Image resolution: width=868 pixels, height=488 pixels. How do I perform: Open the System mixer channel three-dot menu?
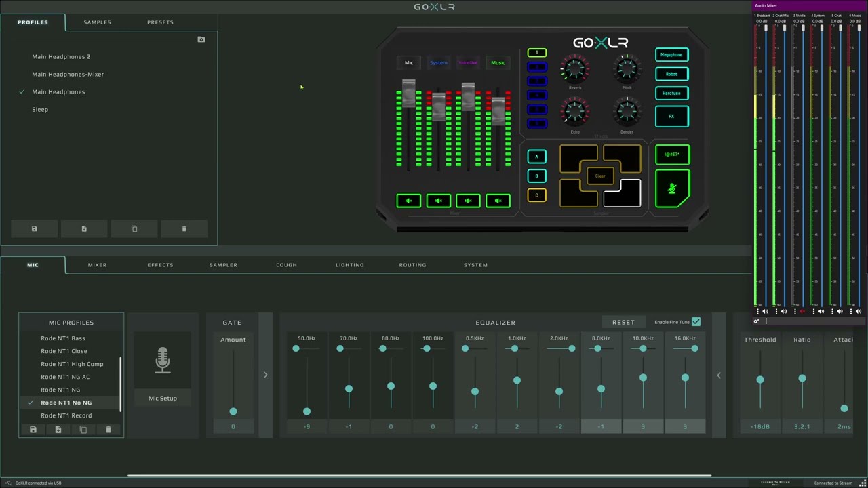coord(813,312)
